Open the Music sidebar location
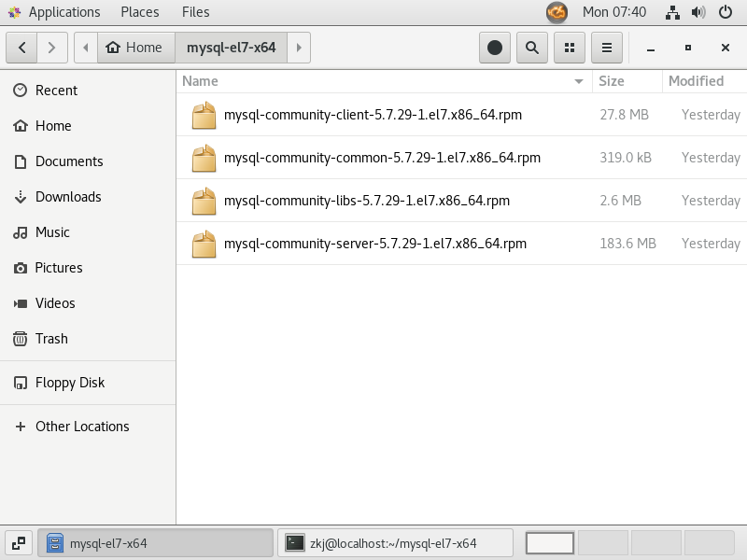The image size is (747, 560). 88,232
